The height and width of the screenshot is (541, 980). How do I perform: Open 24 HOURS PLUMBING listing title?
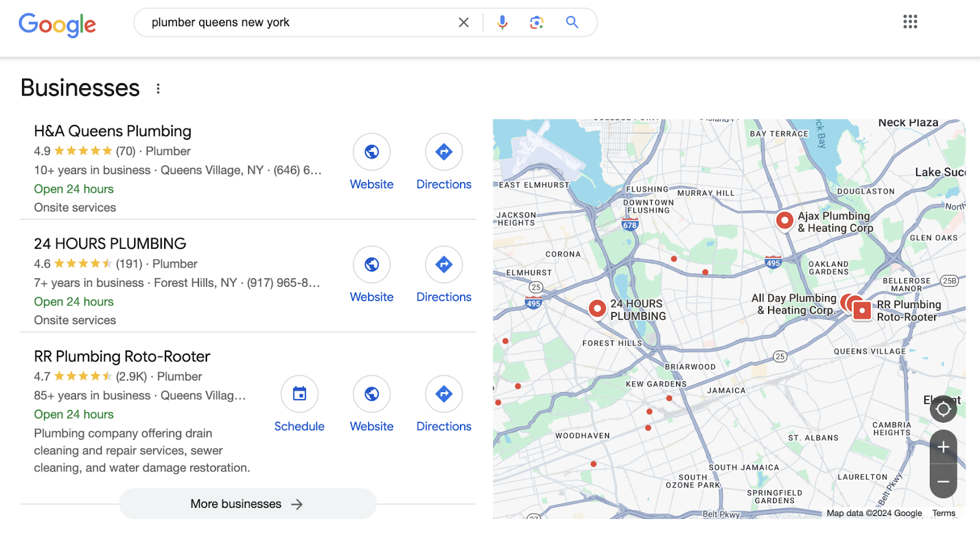(110, 244)
